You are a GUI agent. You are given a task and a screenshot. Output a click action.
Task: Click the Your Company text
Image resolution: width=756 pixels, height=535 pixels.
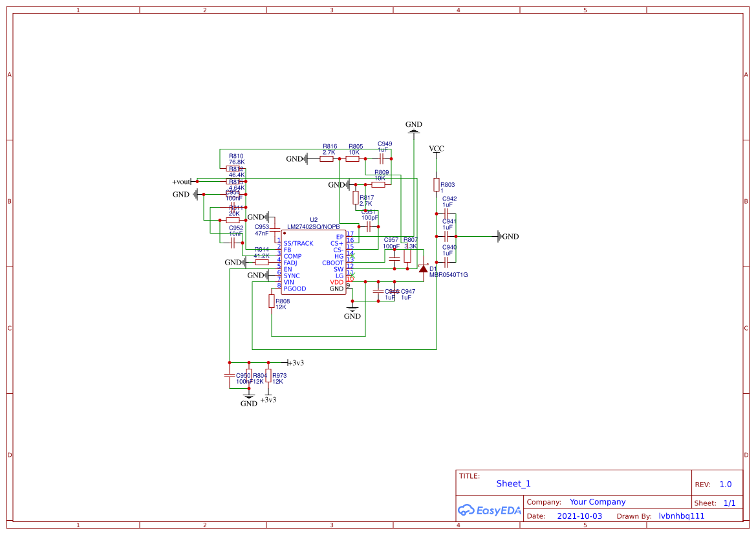(597, 501)
